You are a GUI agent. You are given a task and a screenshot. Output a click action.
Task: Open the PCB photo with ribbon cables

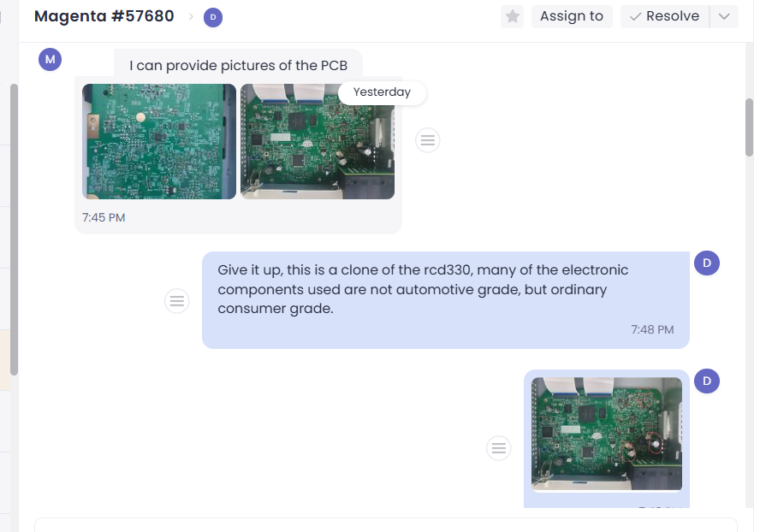(x=318, y=141)
